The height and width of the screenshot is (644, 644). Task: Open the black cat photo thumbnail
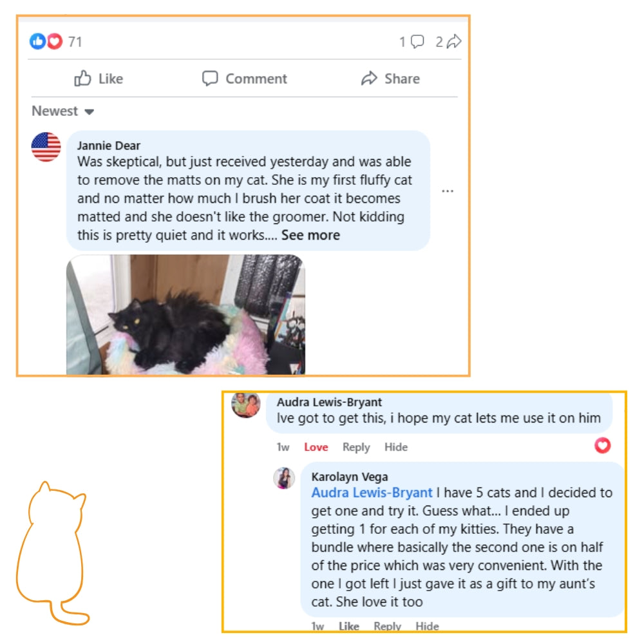pos(185,315)
